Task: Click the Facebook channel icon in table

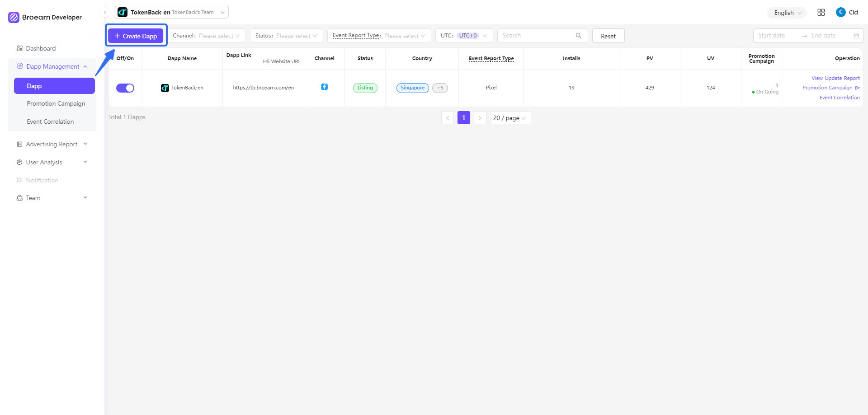Action: (324, 87)
